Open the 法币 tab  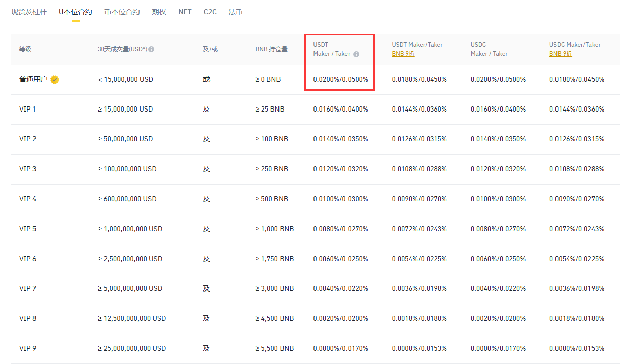click(x=235, y=11)
